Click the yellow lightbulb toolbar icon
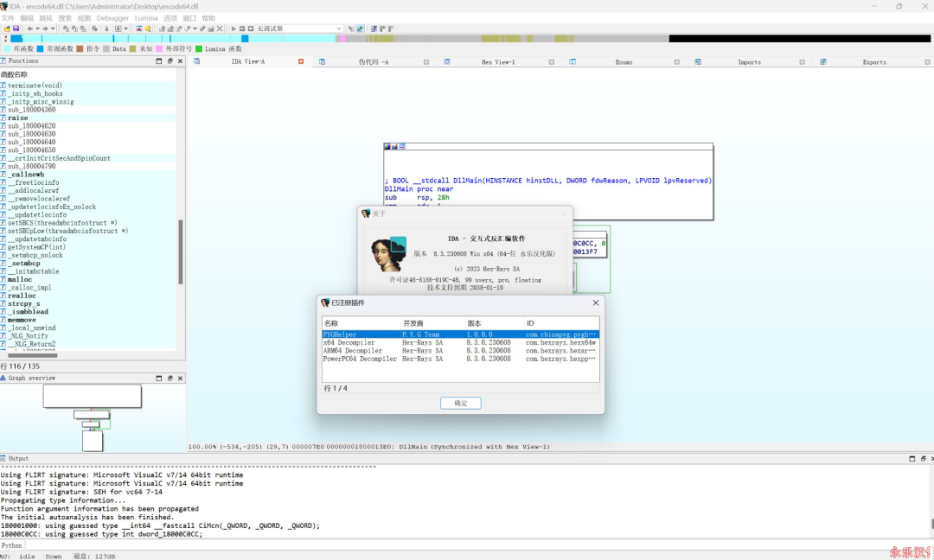Screen dimensions: 934x560 point(148,29)
